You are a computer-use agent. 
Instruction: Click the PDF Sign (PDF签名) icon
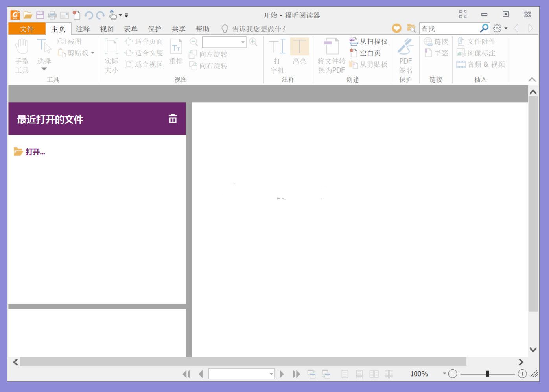[405, 55]
